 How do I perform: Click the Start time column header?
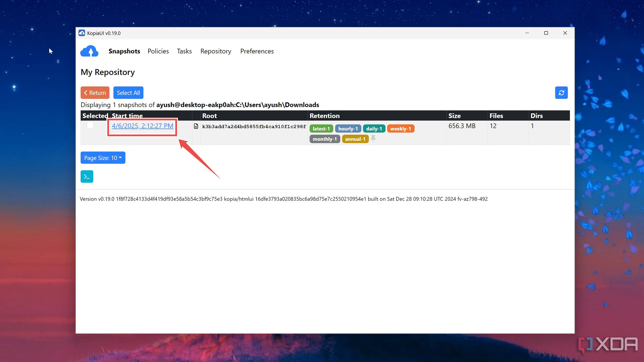pos(127,115)
